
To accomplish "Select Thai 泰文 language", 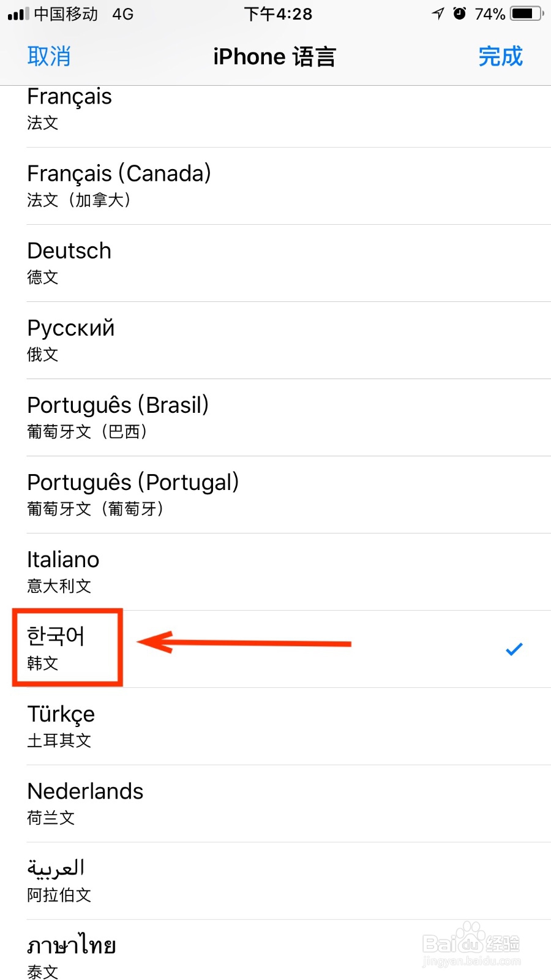I will tap(275, 950).
